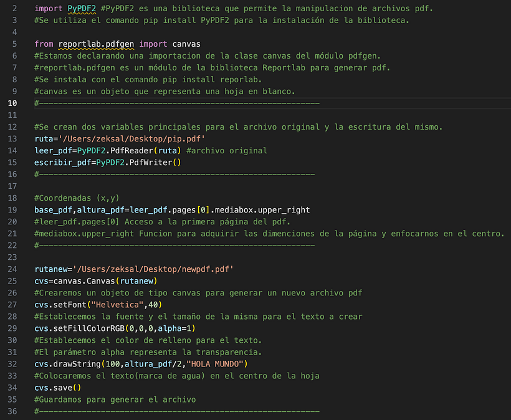
Task: Click the PyPDF2 import name on line 2
Action: pos(82,9)
